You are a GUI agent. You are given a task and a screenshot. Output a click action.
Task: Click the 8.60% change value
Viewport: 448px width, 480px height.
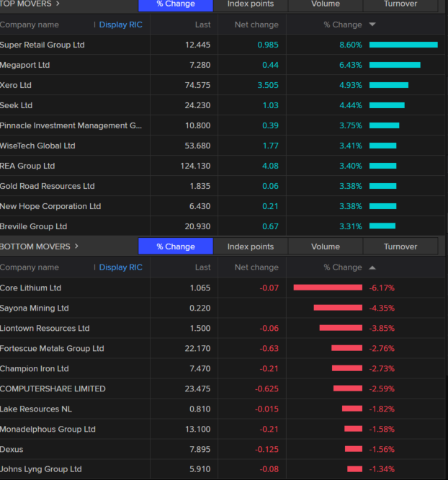[350, 45]
